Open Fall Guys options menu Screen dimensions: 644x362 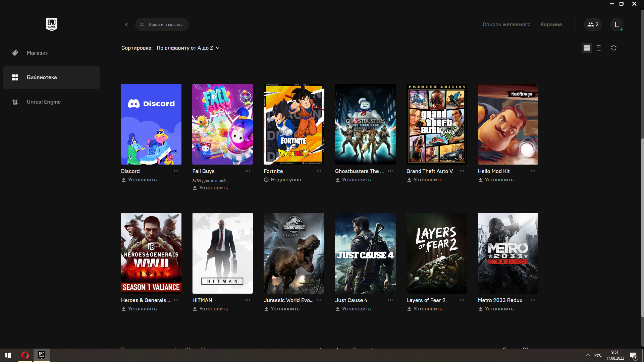[248, 171]
